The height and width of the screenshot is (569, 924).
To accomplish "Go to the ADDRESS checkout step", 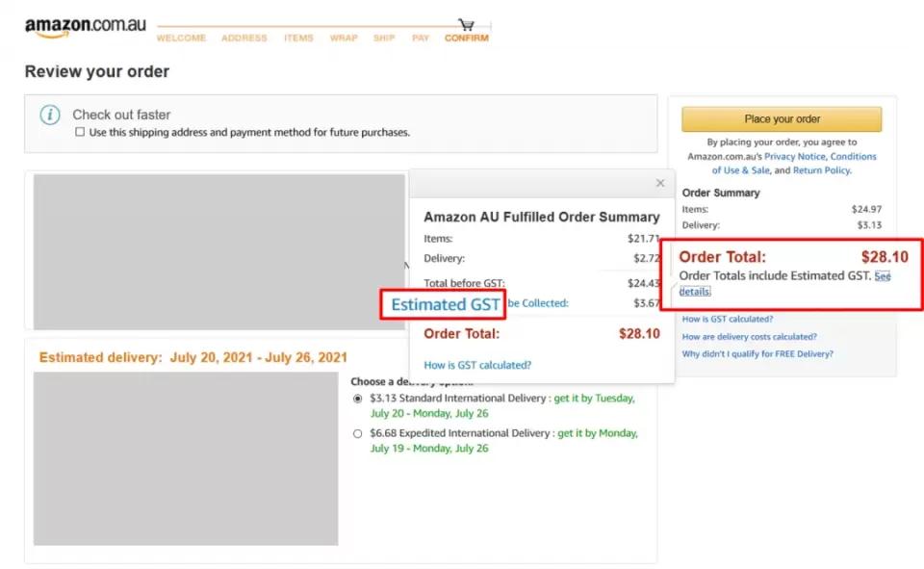I will coord(244,39).
